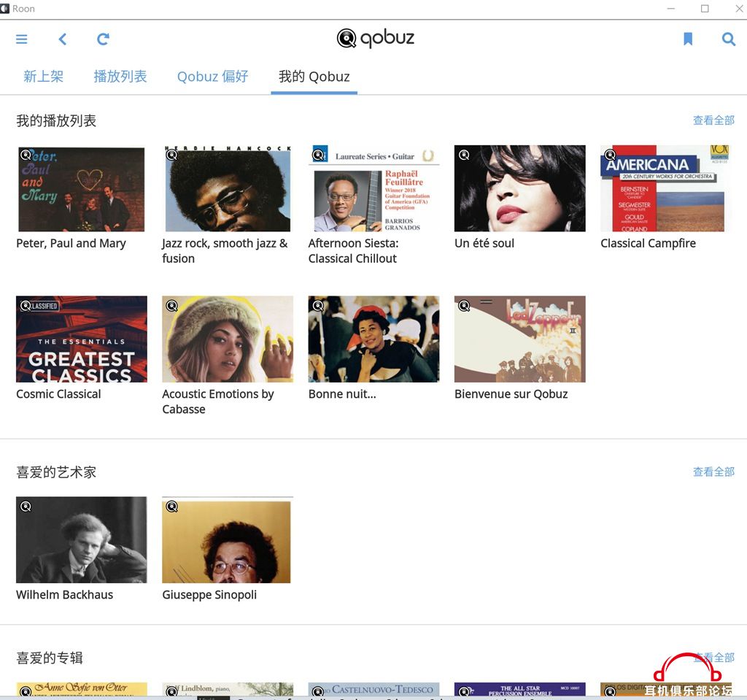Click the 'Peter, Paul and Mary' title text
This screenshot has width=747, height=700.
coord(71,243)
